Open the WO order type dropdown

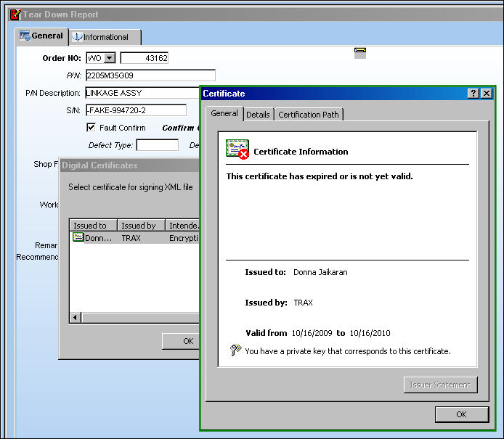110,58
